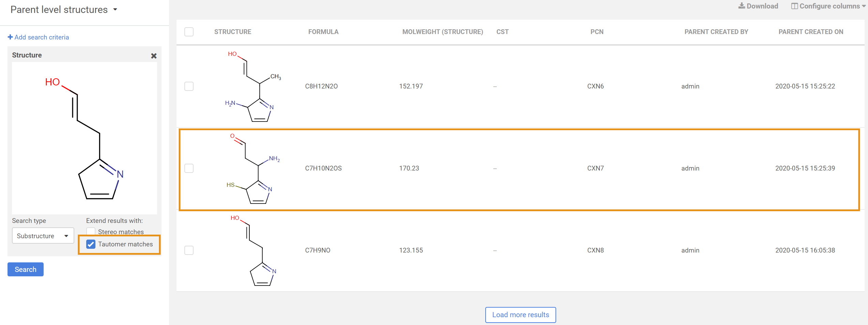Click the Download icon
Image resolution: width=868 pixels, height=325 pixels.
741,6
